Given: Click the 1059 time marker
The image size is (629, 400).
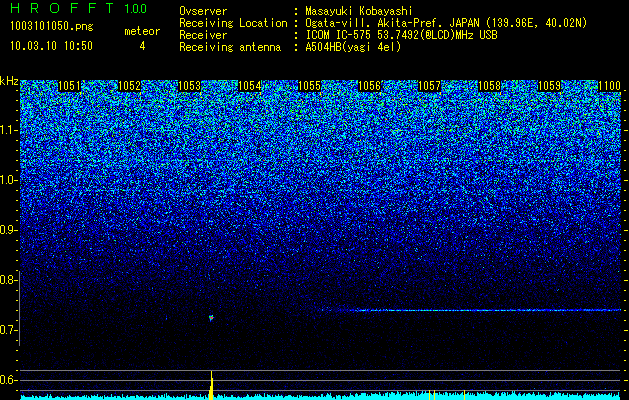Looking at the screenshot, I should (x=549, y=86).
